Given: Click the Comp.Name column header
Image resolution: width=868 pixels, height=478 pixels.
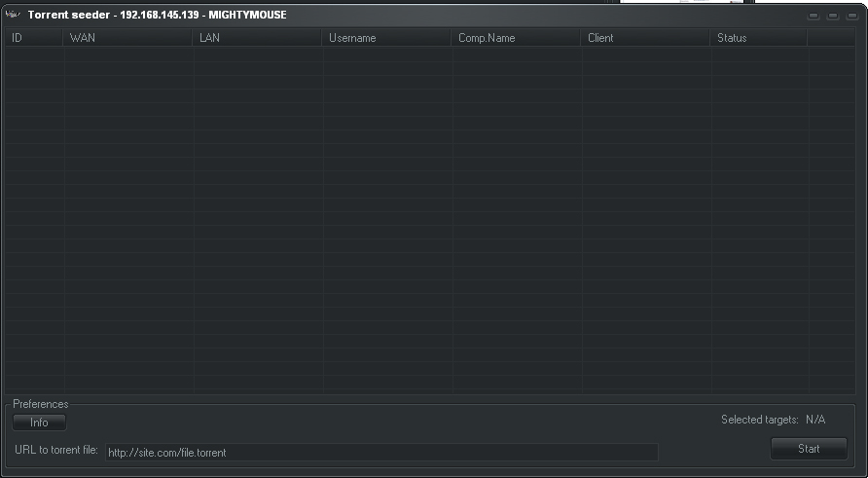Looking at the screenshot, I should [516, 38].
